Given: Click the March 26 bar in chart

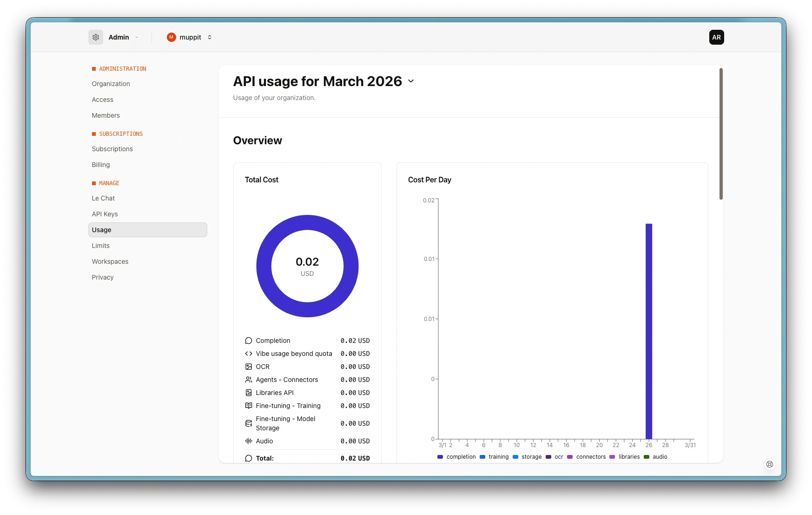Looking at the screenshot, I should click(649, 330).
